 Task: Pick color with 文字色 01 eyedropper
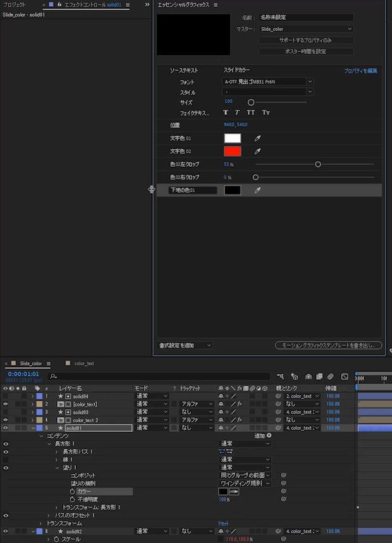click(x=257, y=138)
